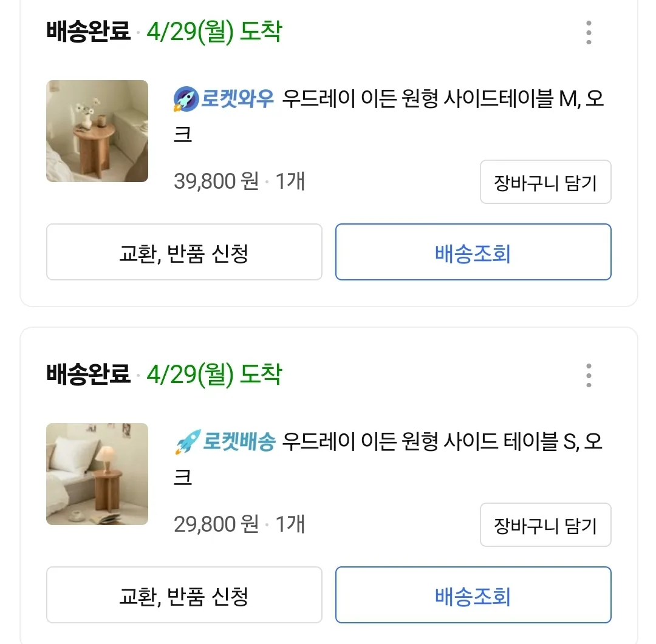Tap the 로켓배송 rocket badge icon
The image size is (656, 644).
tap(188, 442)
